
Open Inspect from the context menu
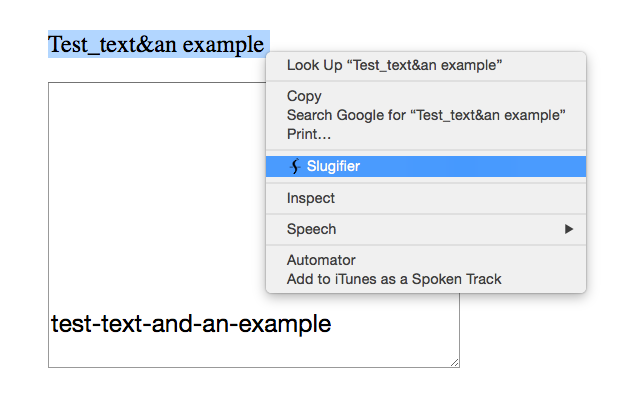tap(311, 198)
